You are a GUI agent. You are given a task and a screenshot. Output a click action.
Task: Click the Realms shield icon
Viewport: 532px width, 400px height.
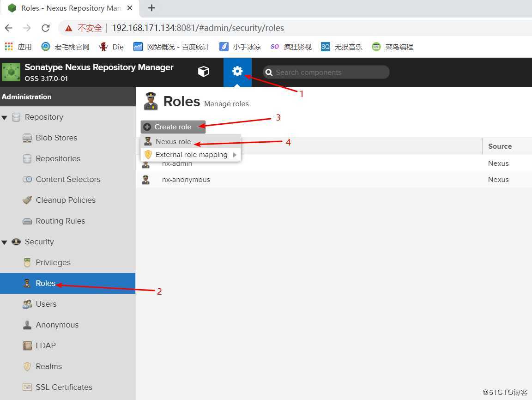27,366
